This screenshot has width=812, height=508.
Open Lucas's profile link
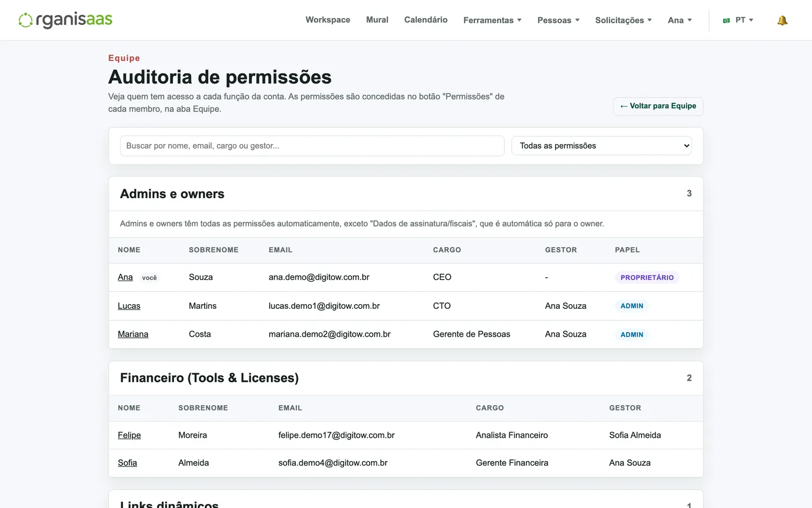click(129, 306)
